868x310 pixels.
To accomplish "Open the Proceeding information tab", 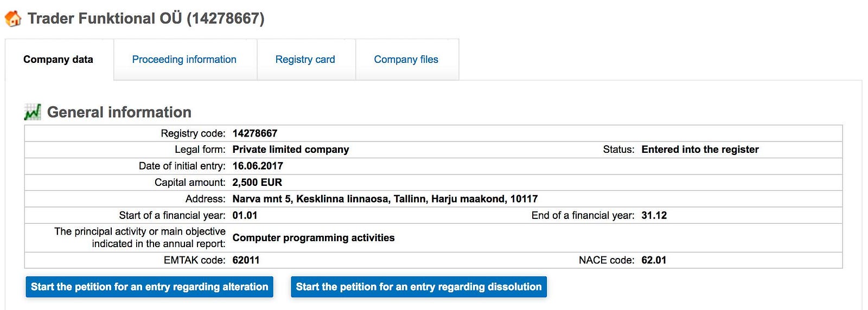I will pos(184,60).
